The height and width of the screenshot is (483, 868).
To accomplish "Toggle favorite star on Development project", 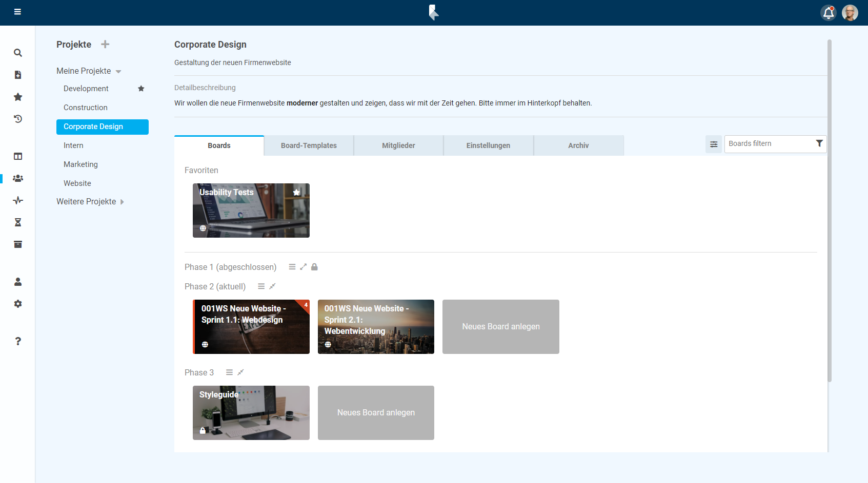I will [141, 89].
